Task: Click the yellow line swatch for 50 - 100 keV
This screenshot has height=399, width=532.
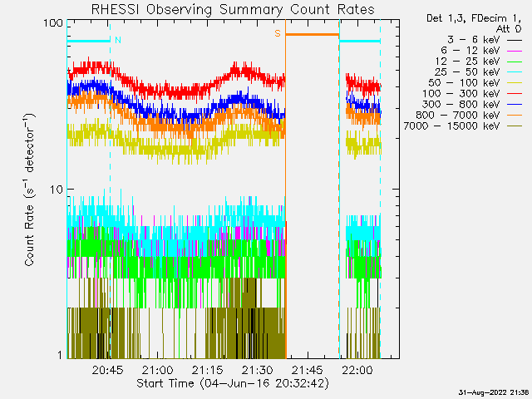Action: (x=515, y=83)
